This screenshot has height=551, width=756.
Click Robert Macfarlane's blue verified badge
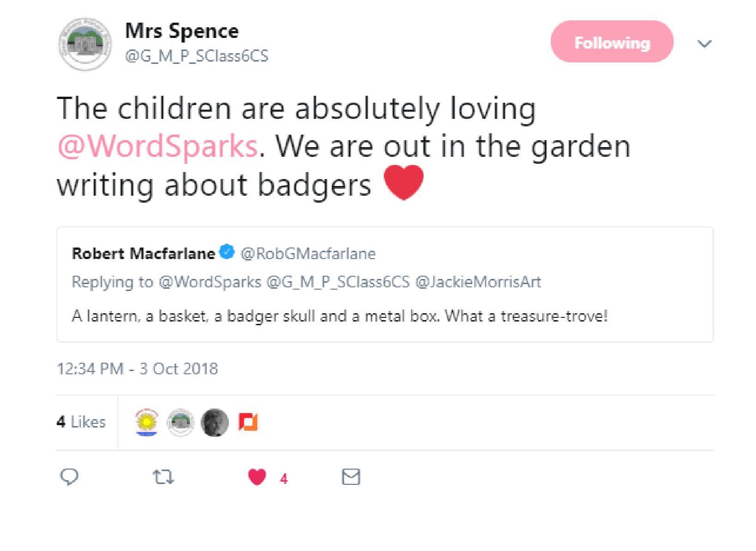(227, 252)
